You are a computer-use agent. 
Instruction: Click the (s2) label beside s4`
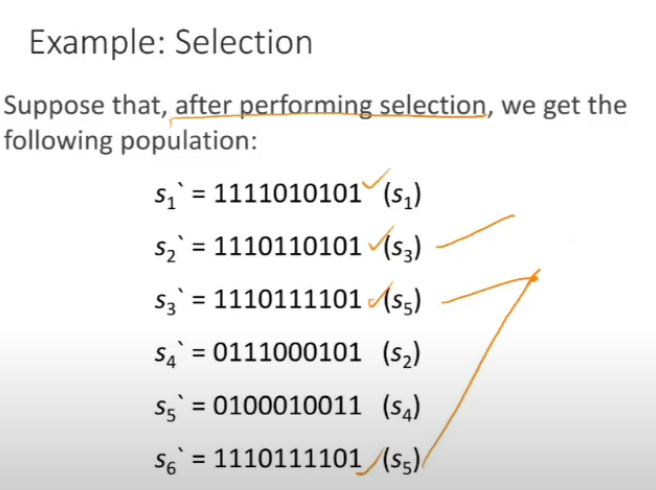point(401,354)
